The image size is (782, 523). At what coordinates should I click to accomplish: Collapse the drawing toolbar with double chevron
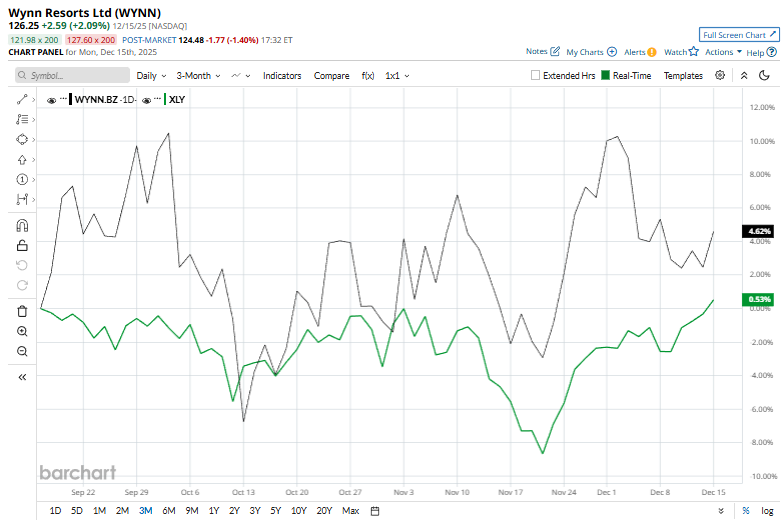pos(22,377)
